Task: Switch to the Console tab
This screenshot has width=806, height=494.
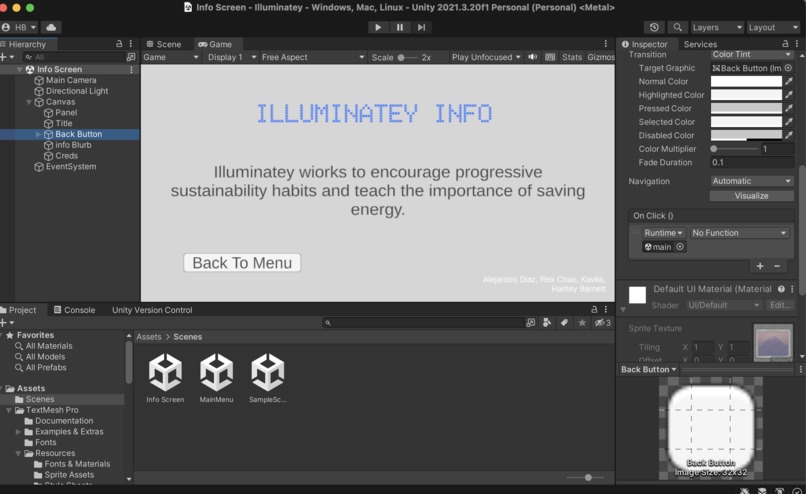Action: pyautogui.click(x=75, y=310)
